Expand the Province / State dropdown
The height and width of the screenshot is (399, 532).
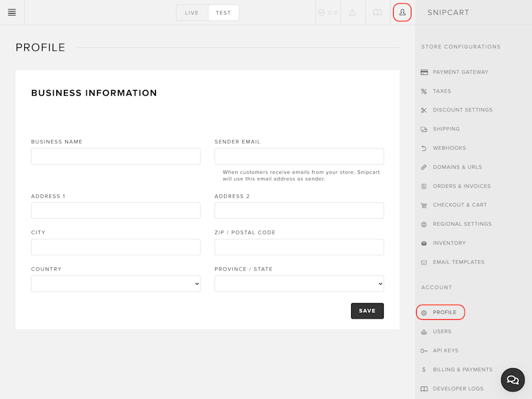[299, 284]
